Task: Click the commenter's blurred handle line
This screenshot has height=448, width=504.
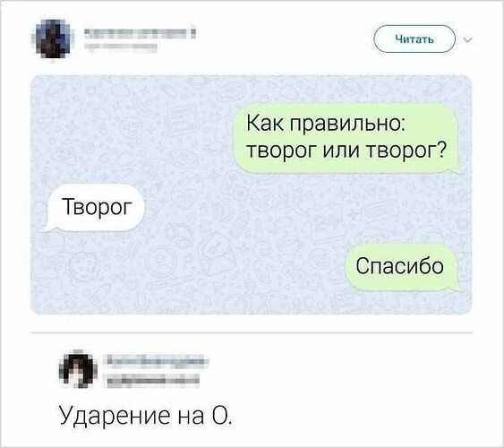Action: pos(153,380)
